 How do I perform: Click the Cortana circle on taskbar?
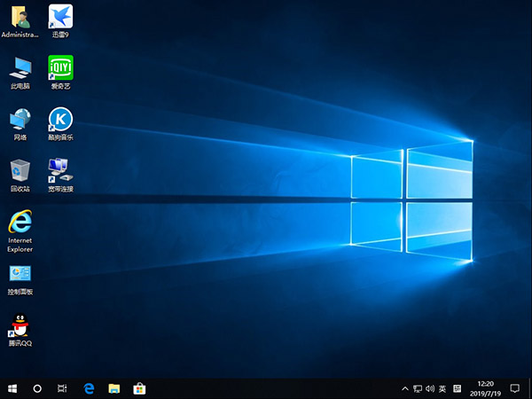point(37,388)
